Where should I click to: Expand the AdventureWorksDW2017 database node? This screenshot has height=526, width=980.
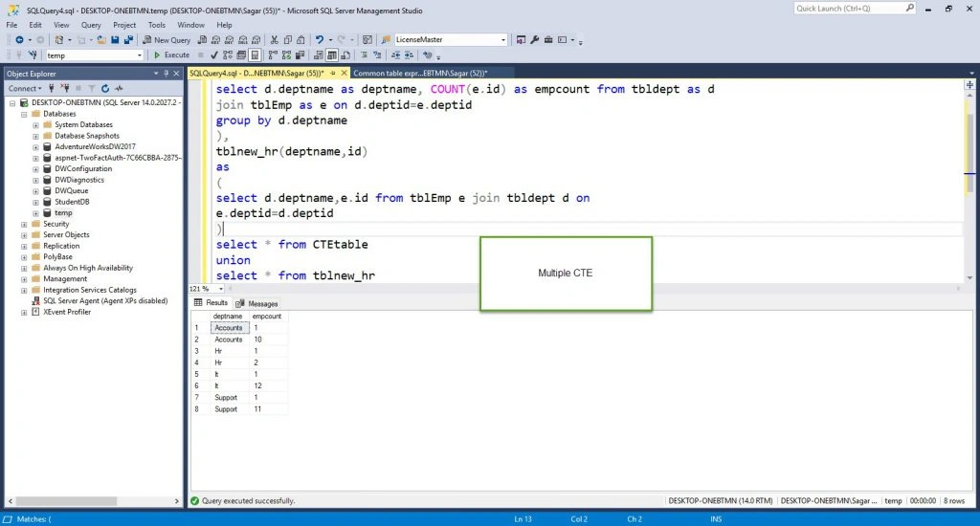point(35,147)
